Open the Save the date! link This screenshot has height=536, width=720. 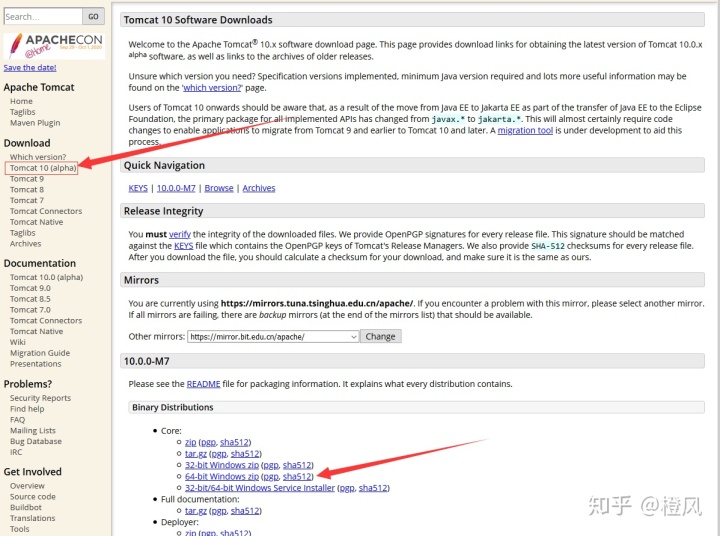[x=30, y=68]
